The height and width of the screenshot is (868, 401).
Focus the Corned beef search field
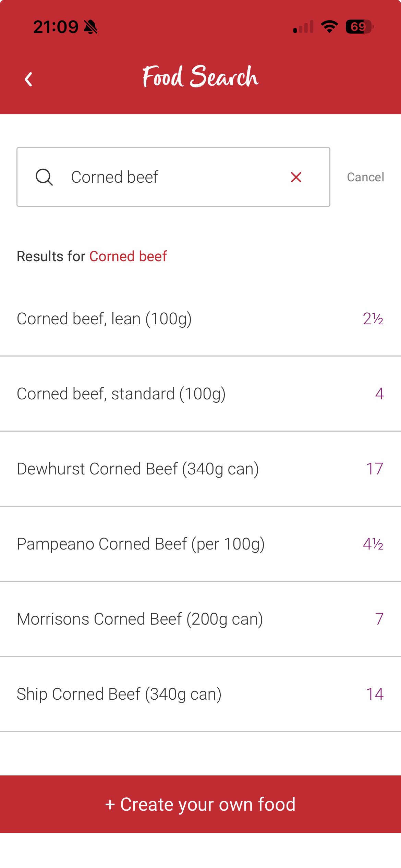(x=173, y=177)
